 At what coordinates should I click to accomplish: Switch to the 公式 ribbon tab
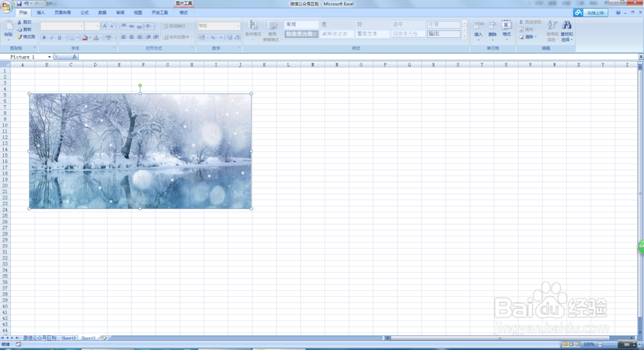click(84, 13)
